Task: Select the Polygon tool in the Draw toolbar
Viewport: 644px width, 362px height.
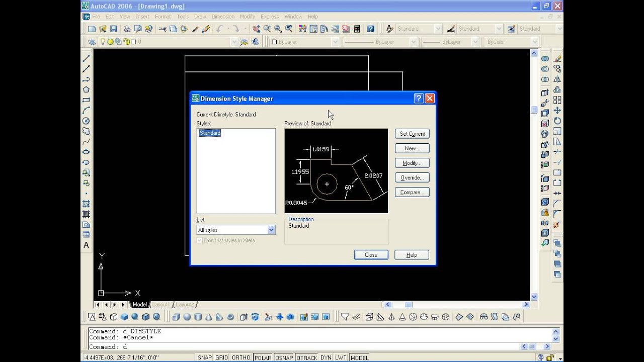Action: (86, 89)
